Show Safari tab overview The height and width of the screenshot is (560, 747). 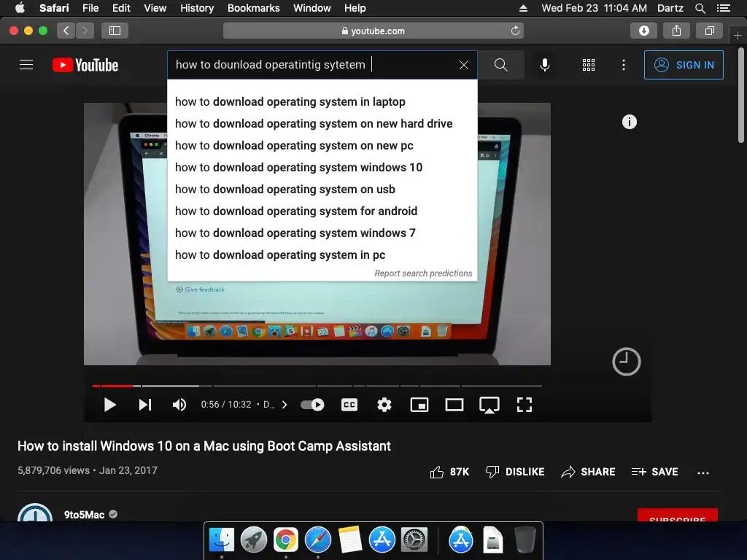709,31
